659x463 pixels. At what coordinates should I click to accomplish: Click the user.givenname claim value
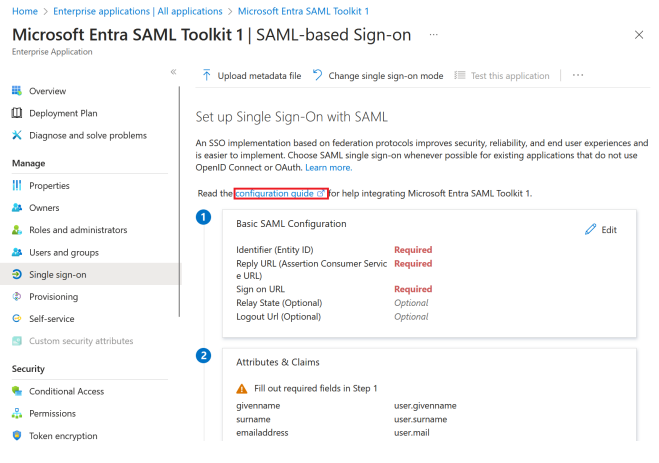[425, 405]
